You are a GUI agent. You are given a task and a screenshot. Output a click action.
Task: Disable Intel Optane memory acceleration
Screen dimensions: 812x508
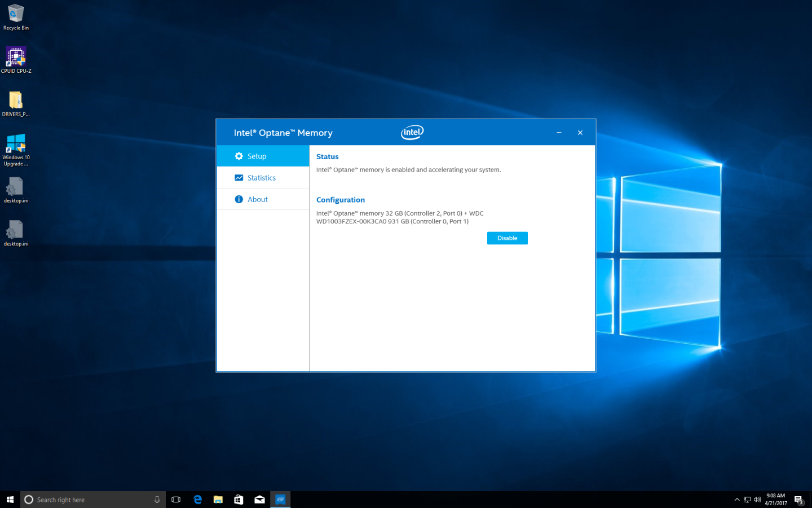click(x=507, y=238)
